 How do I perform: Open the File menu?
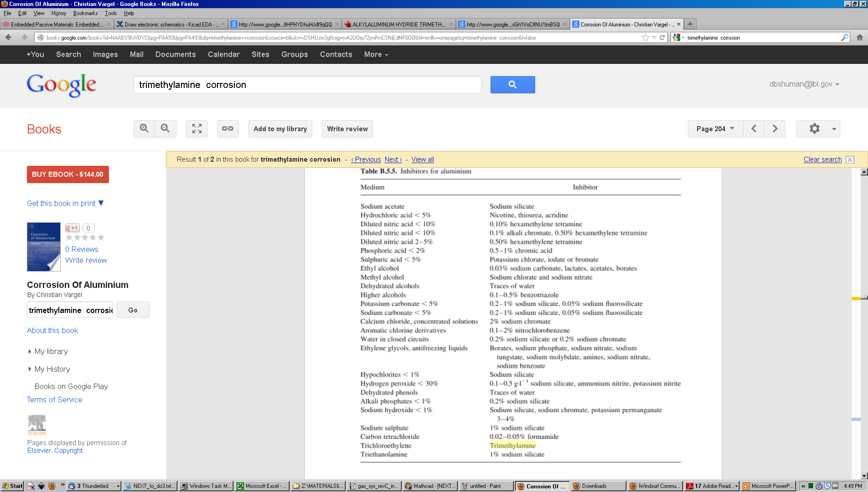point(7,13)
